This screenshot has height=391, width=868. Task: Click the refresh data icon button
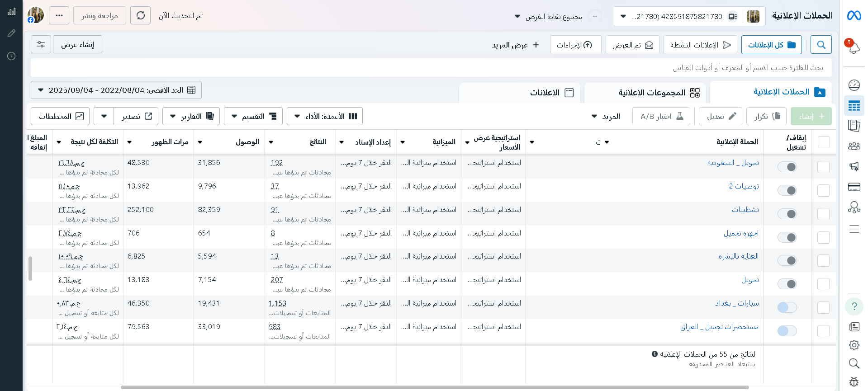click(140, 16)
